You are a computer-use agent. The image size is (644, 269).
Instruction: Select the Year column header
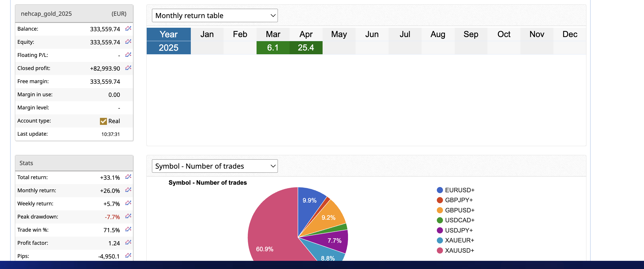point(169,34)
